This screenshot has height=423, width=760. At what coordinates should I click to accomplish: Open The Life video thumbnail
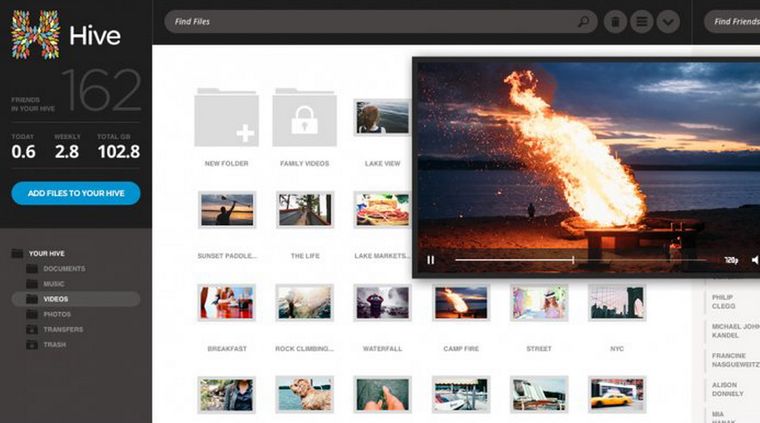[x=305, y=210]
